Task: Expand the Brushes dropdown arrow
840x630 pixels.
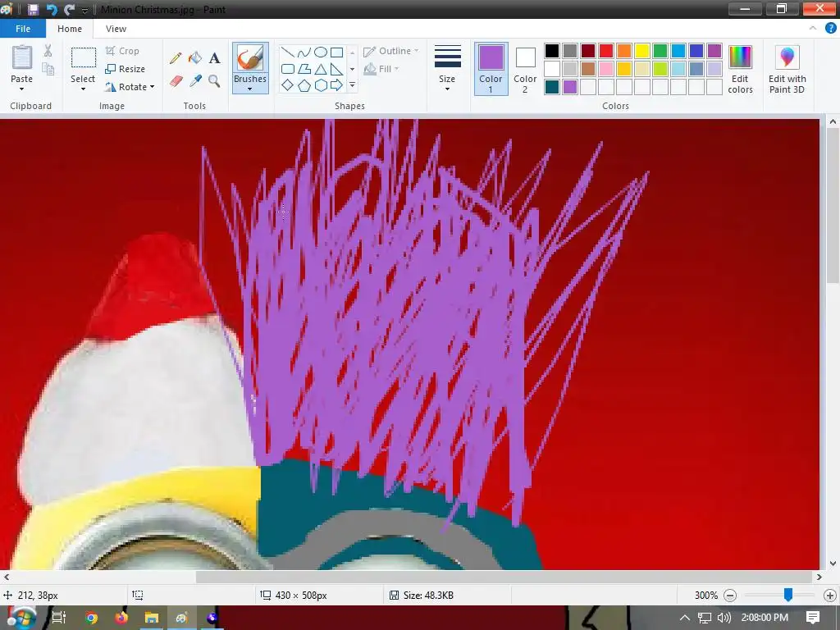Action: pyautogui.click(x=250, y=89)
